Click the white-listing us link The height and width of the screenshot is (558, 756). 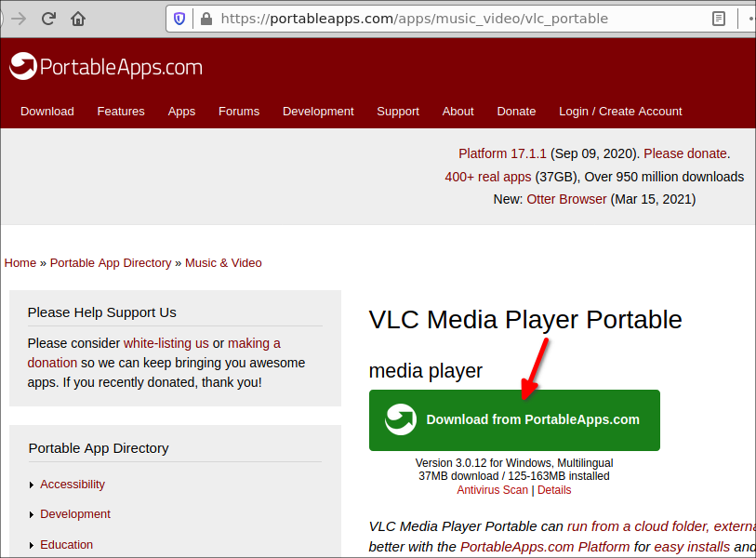pyautogui.click(x=166, y=343)
